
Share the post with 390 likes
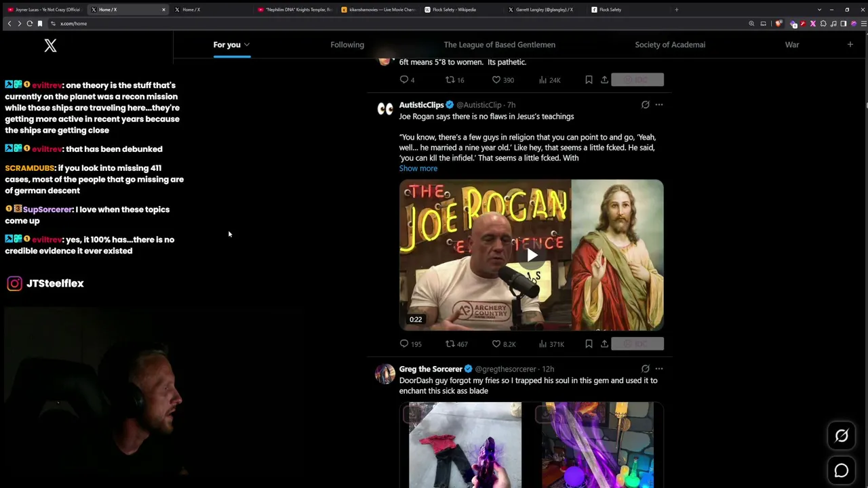click(604, 80)
